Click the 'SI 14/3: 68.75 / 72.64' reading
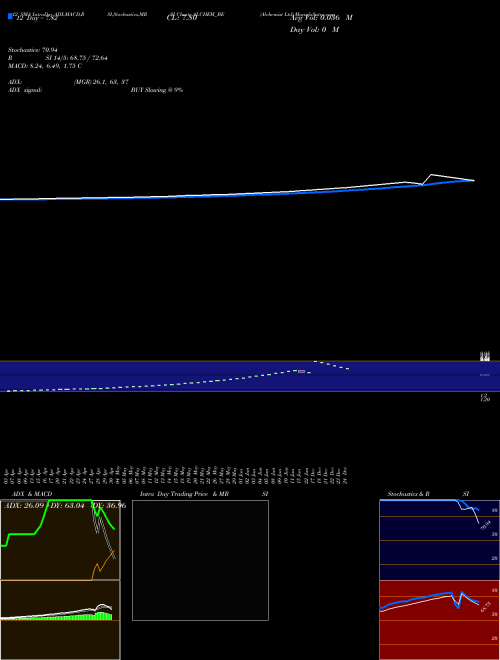The height and width of the screenshot is (660, 500). point(77,58)
